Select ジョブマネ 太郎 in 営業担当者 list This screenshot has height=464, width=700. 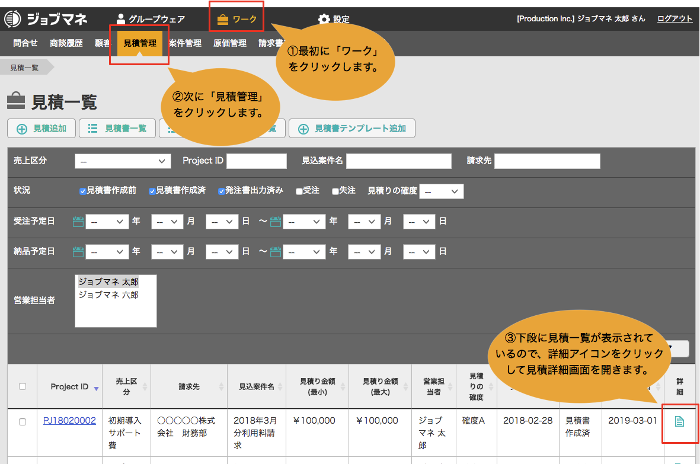[108, 282]
